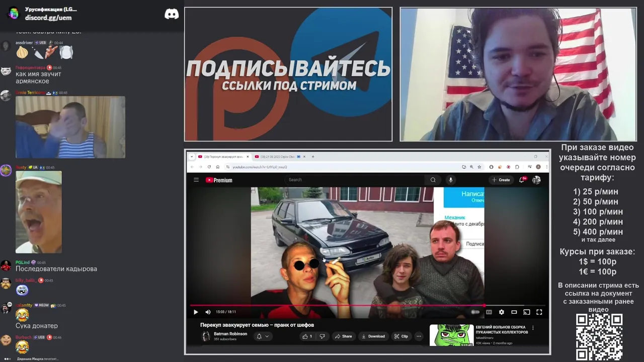The height and width of the screenshot is (362, 644).
Task: Bookmark this page with the star
Action: (479, 167)
